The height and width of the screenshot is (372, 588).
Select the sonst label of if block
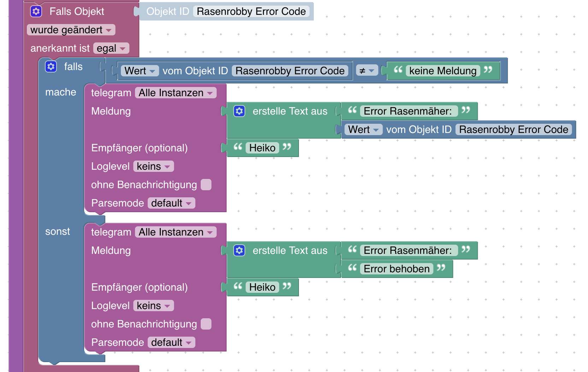57,231
